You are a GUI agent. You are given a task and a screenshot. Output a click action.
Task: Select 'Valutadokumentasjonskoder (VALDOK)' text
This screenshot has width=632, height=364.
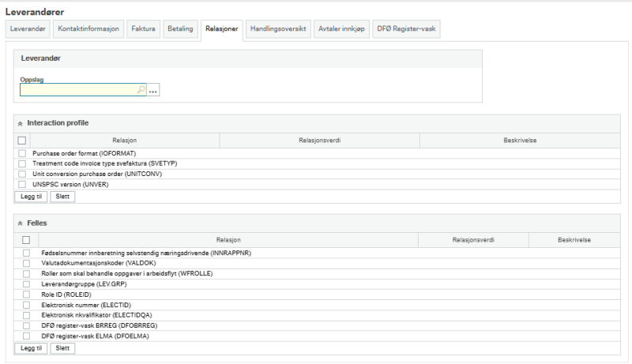coord(99,263)
